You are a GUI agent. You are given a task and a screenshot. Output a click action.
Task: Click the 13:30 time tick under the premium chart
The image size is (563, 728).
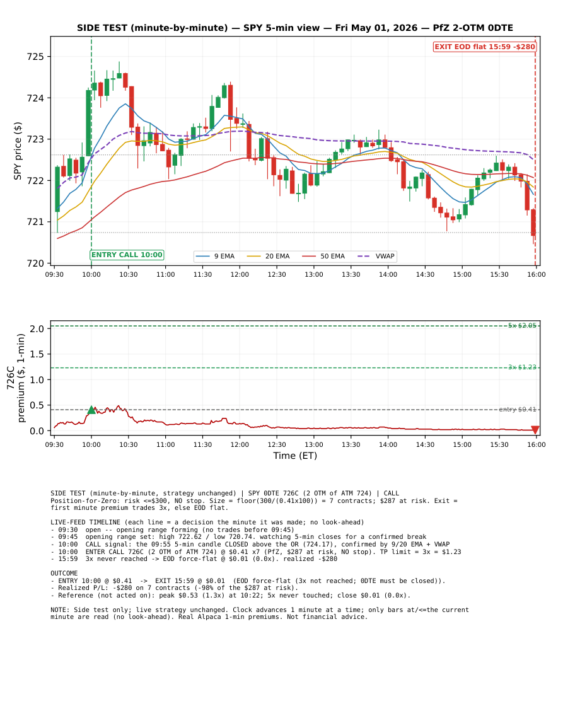click(x=351, y=444)
